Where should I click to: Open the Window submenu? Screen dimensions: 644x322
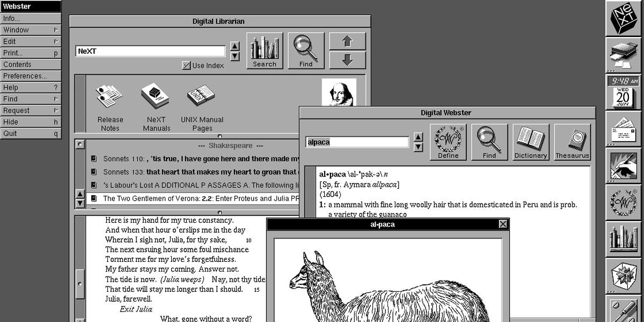pos(31,30)
